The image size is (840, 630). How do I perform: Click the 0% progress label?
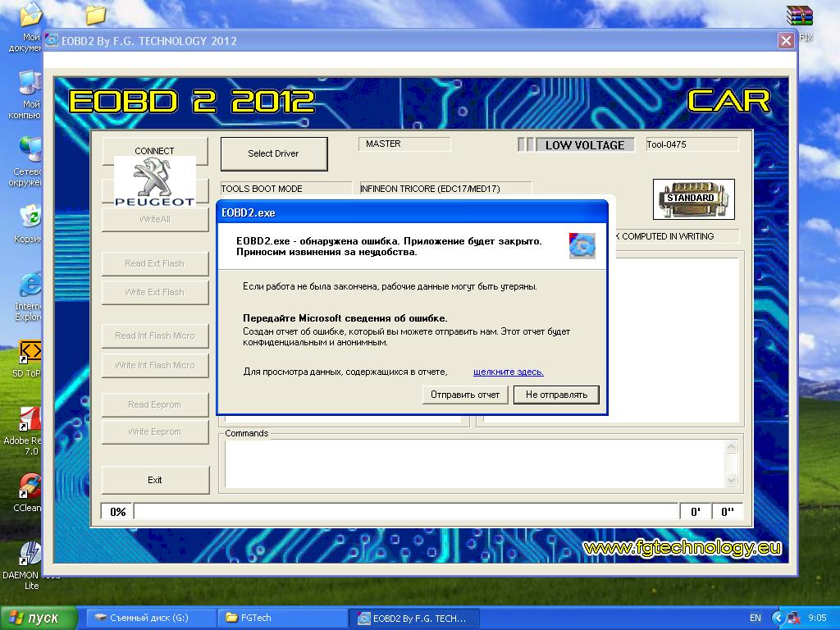point(118,512)
